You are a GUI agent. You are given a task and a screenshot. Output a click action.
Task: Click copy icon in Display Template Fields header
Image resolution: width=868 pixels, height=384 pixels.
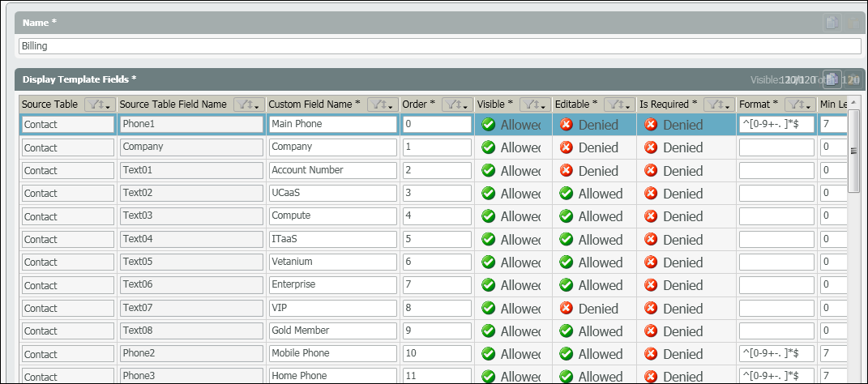832,79
